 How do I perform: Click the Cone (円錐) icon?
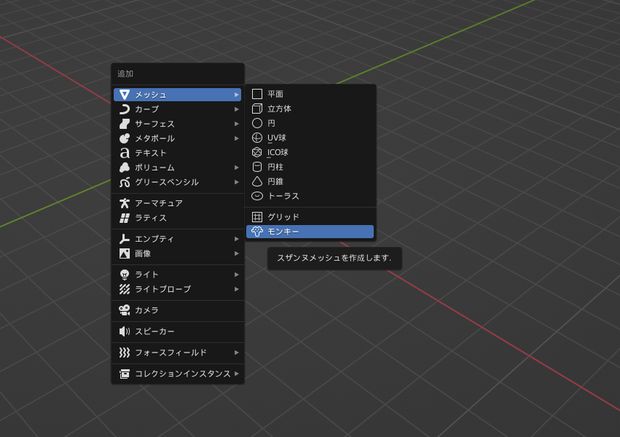point(257,182)
